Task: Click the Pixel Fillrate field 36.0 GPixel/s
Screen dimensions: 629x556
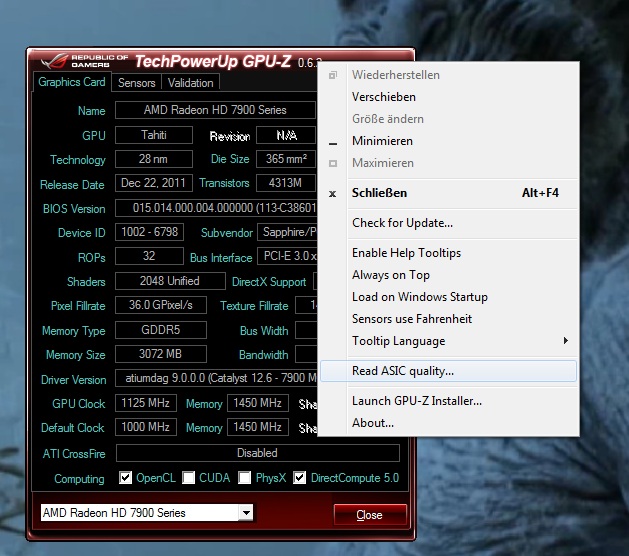Action: coord(161,305)
